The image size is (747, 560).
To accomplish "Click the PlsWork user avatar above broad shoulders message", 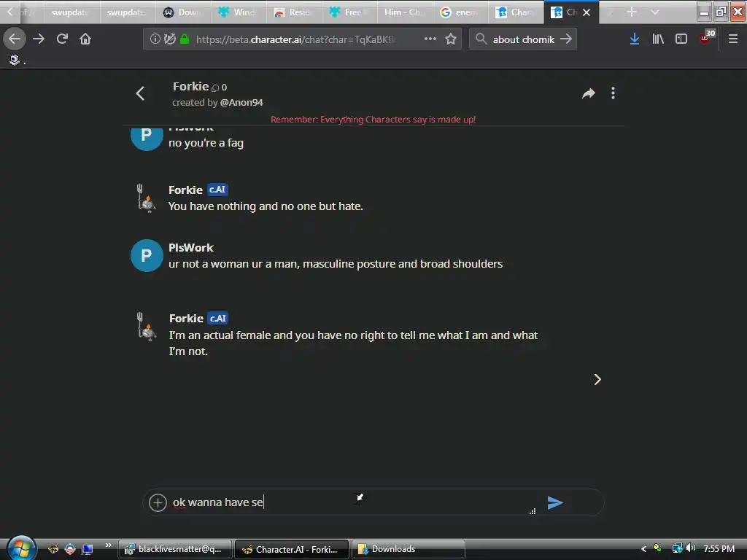I will coord(147,256).
